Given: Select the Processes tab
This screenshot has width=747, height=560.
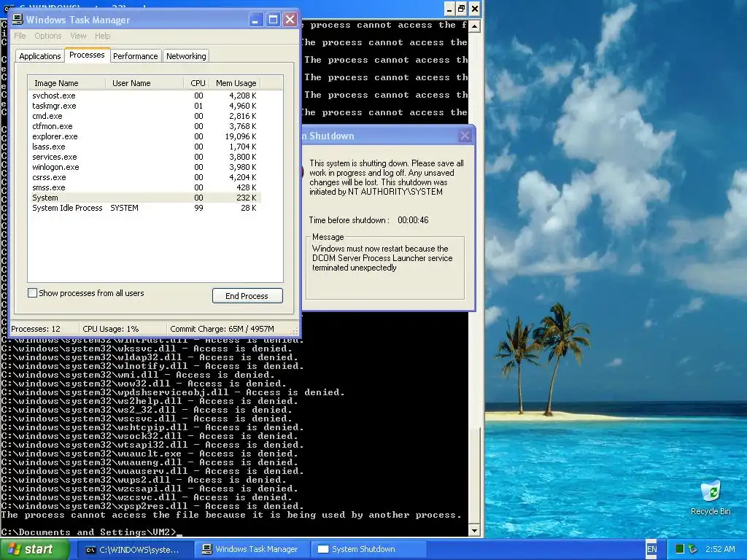Looking at the screenshot, I should coord(87,55).
